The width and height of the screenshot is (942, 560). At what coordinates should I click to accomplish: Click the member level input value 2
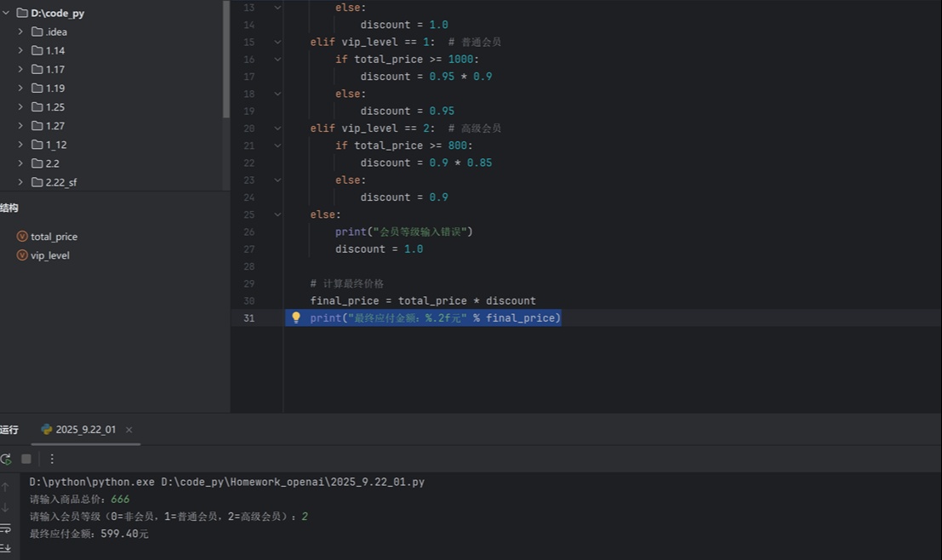[x=305, y=517]
